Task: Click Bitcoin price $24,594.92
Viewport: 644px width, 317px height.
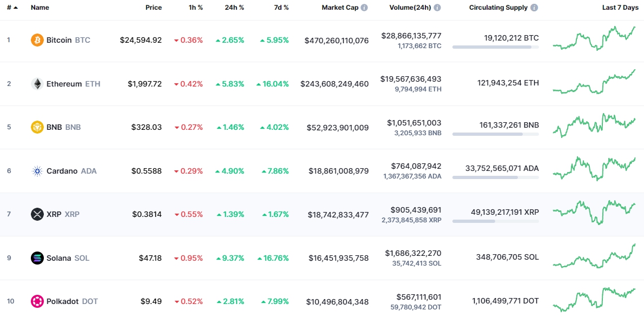Action: [141, 40]
